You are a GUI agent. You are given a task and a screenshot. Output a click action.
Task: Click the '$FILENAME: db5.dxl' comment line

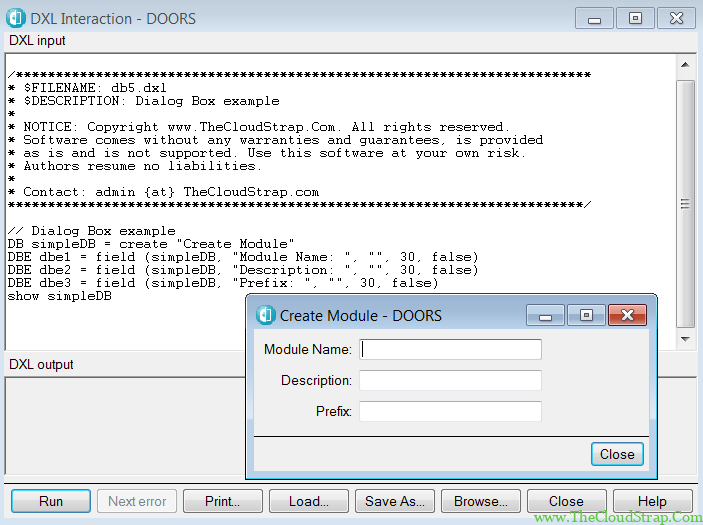[87, 87]
